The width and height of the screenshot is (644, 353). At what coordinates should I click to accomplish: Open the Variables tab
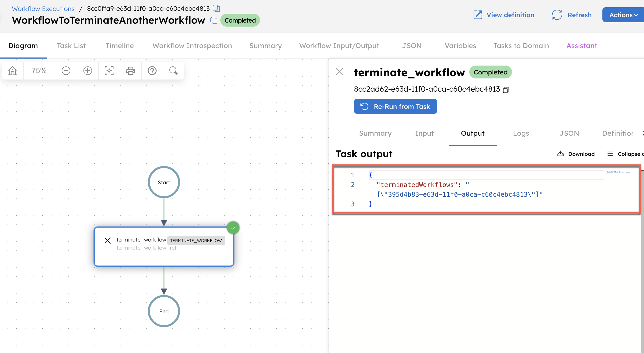(x=460, y=46)
